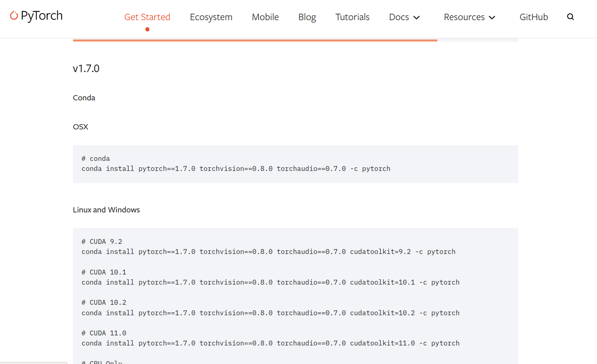
Task: Click the orange page progress bar
Action: click(x=255, y=40)
